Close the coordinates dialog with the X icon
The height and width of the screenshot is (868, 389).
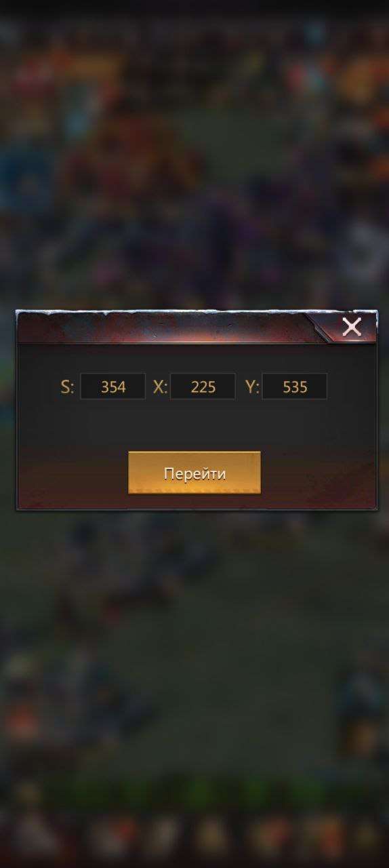[352, 327]
